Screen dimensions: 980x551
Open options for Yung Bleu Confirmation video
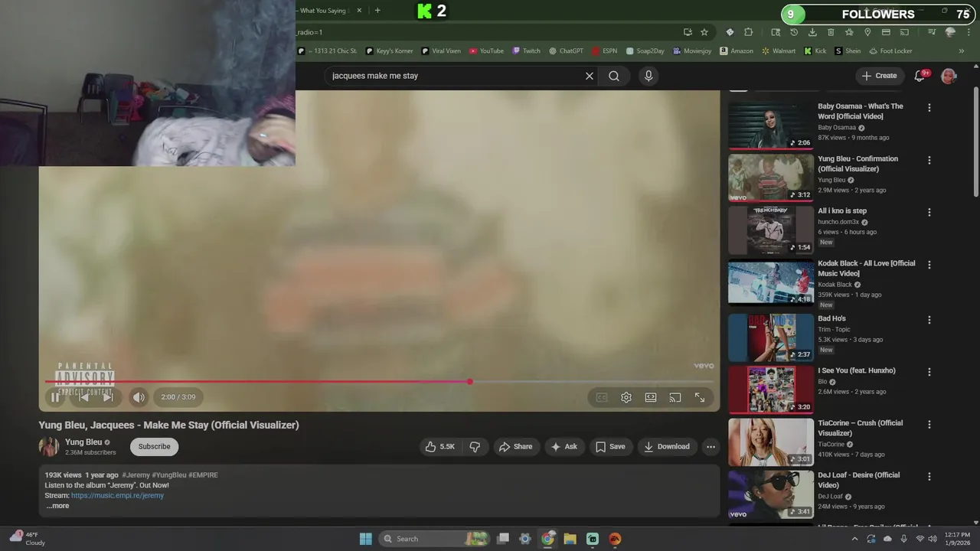[x=929, y=161]
